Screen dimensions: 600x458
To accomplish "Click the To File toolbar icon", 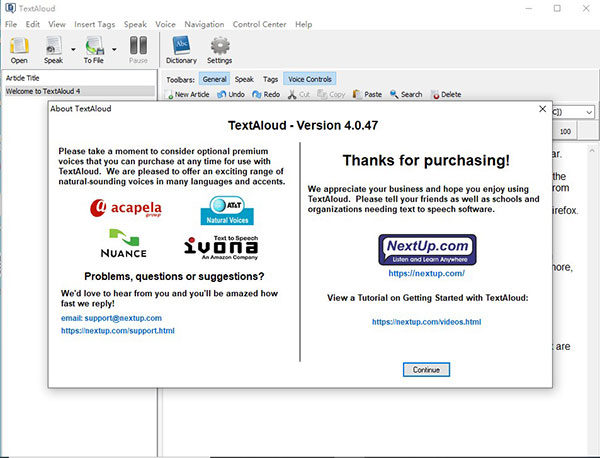I will pyautogui.click(x=94, y=50).
